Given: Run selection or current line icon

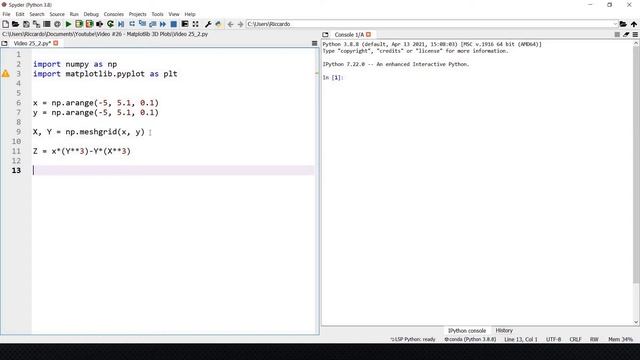Looking at the screenshot, I should (x=100, y=24).
